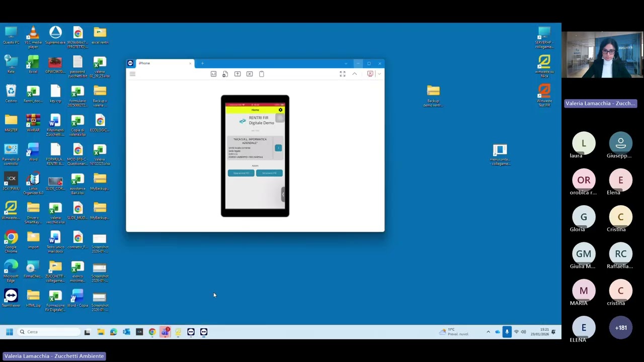Open Pannello di controllo desktop icon
The width and height of the screenshot is (644, 362).
click(x=11, y=154)
